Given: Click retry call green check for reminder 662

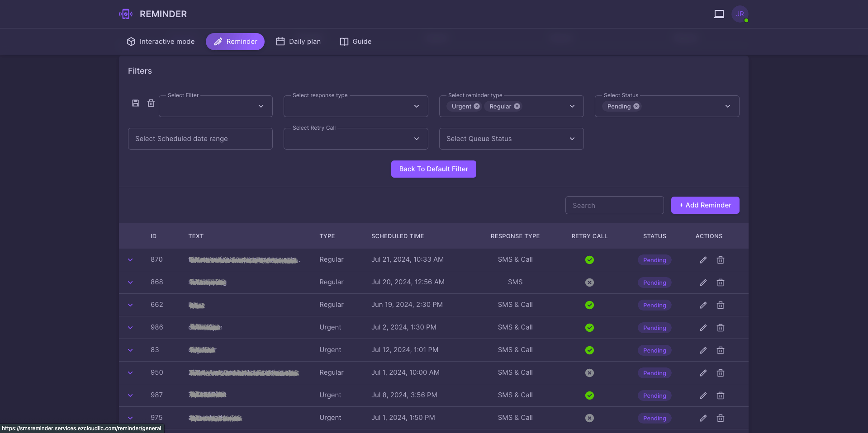Looking at the screenshot, I should click(589, 305).
